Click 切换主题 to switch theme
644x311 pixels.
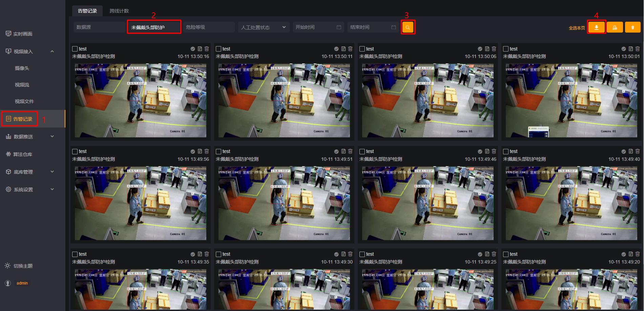tap(23, 266)
